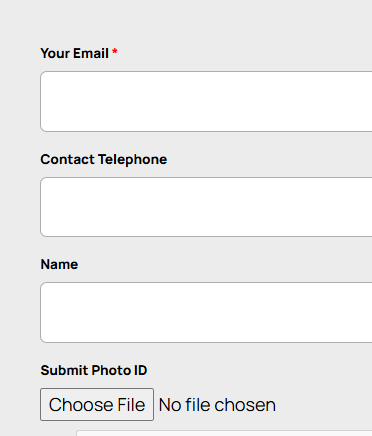Click inside the Your Email input field
The height and width of the screenshot is (436, 372).
(206, 101)
